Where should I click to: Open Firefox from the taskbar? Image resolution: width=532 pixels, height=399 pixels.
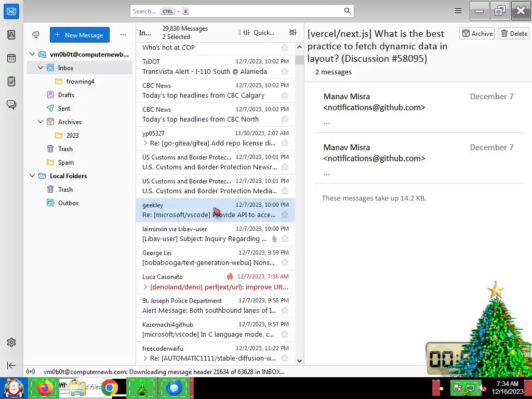click(45, 388)
